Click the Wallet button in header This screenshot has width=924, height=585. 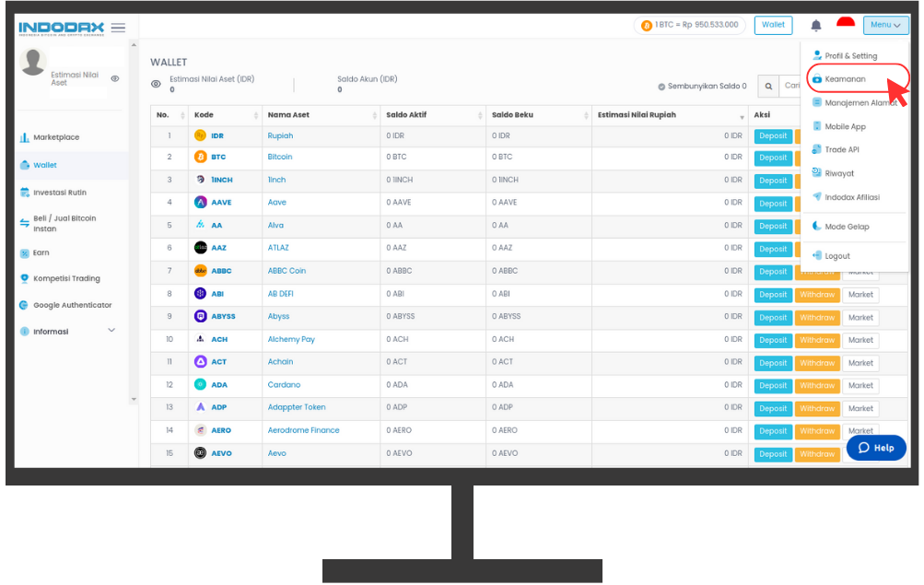(x=773, y=25)
